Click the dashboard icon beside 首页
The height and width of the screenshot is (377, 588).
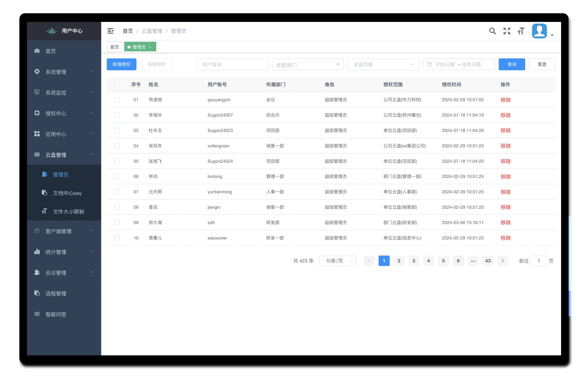coord(37,51)
